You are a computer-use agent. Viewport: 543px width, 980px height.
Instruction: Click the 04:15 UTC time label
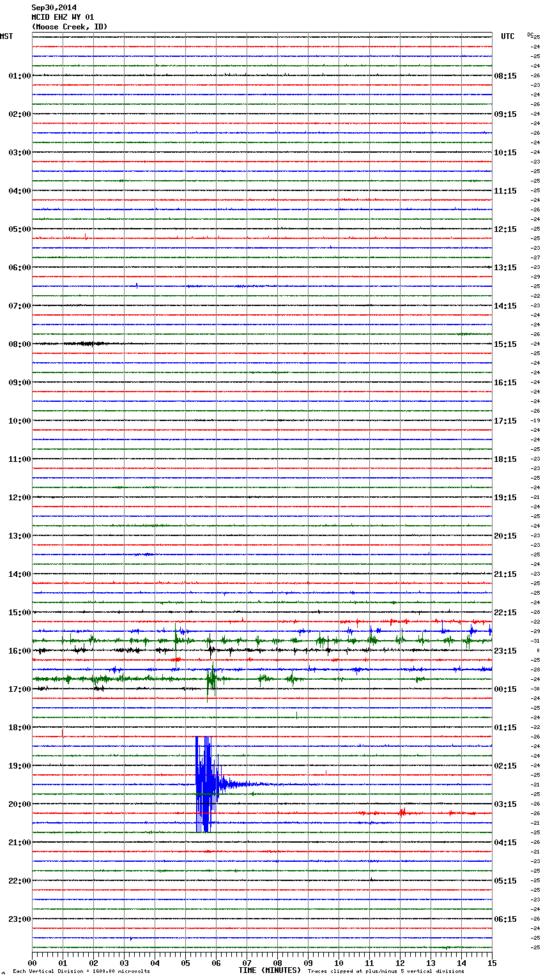click(505, 843)
